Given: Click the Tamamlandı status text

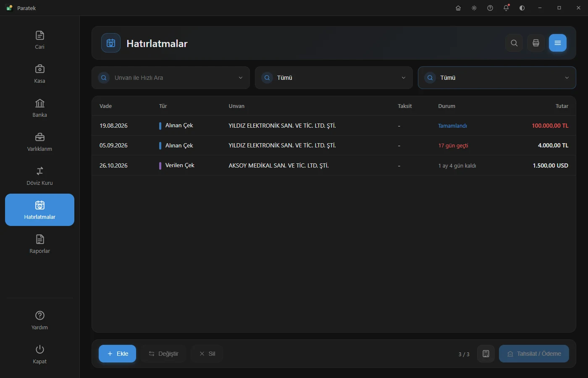Looking at the screenshot, I should [x=452, y=126].
